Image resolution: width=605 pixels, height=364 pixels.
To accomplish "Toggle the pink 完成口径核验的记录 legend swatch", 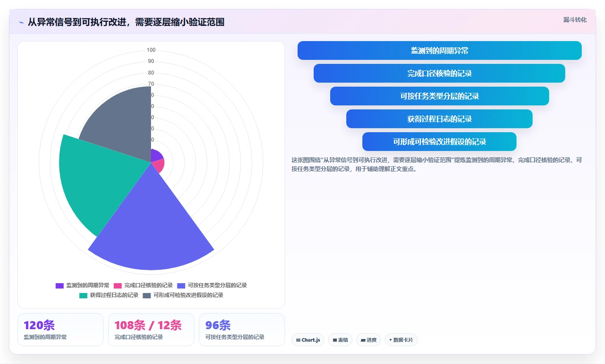I will pyautogui.click(x=118, y=285).
